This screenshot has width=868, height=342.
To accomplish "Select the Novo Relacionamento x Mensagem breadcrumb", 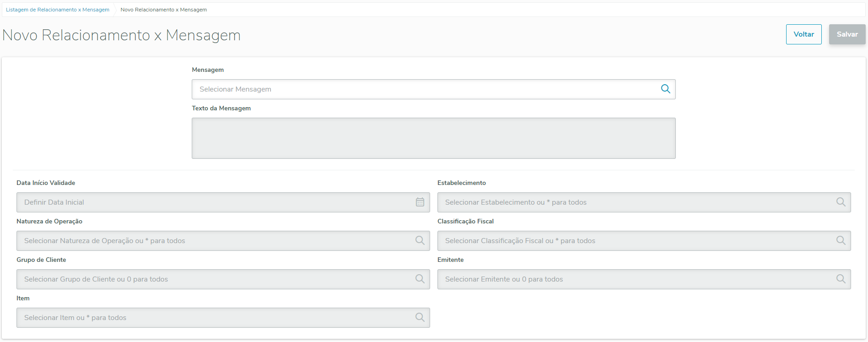I will 163,10.
